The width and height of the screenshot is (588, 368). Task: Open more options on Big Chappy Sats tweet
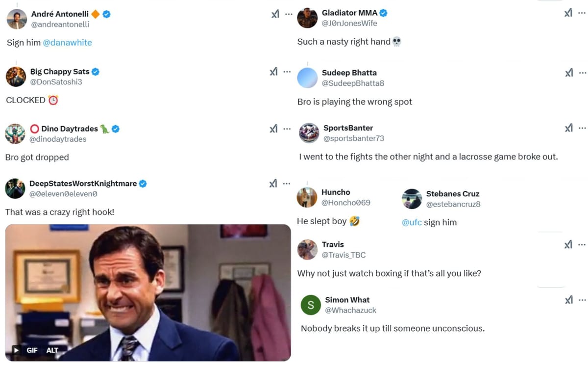click(x=287, y=72)
